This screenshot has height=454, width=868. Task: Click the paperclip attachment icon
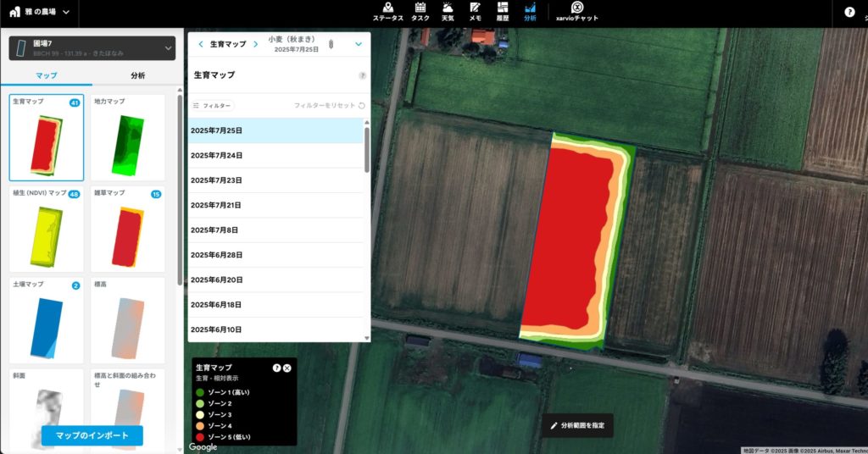click(x=331, y=44)
